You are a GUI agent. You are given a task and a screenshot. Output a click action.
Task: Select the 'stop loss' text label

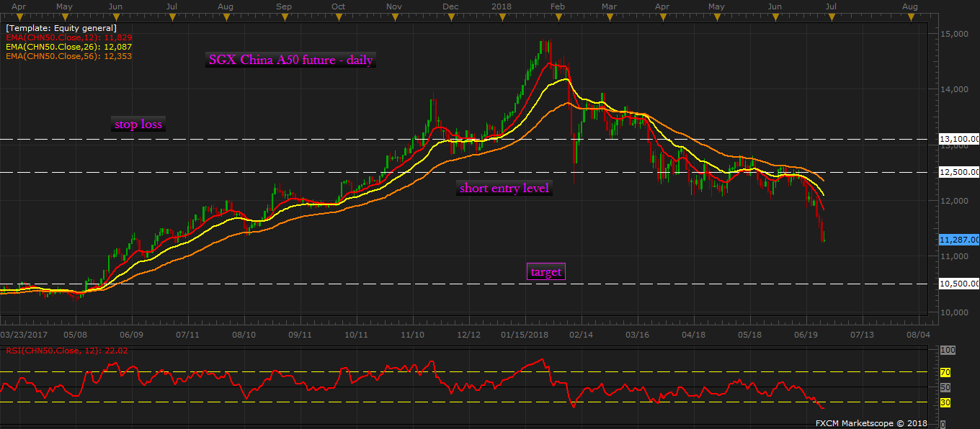pos(138,124)
